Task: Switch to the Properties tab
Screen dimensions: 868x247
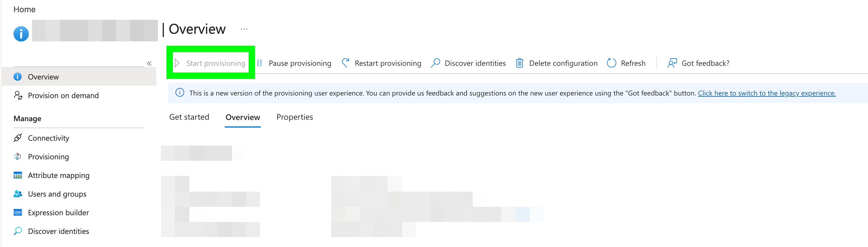Action: click(x=294, y=117)
